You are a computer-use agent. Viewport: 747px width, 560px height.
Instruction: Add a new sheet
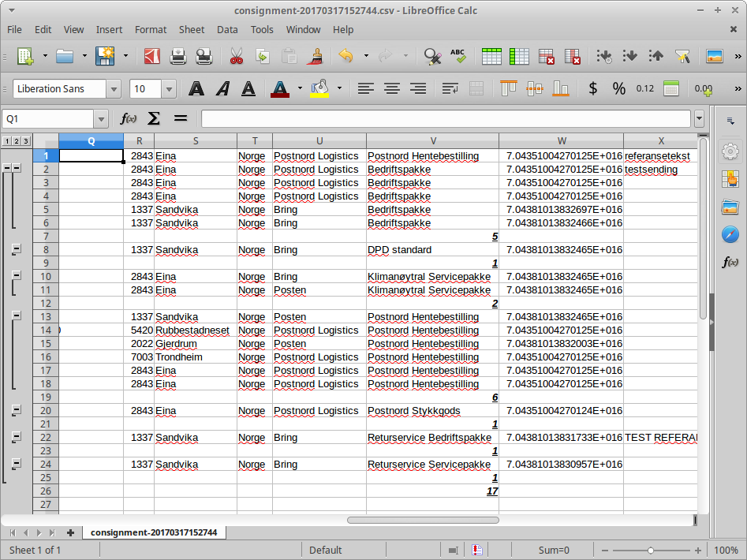pos(70,532)
